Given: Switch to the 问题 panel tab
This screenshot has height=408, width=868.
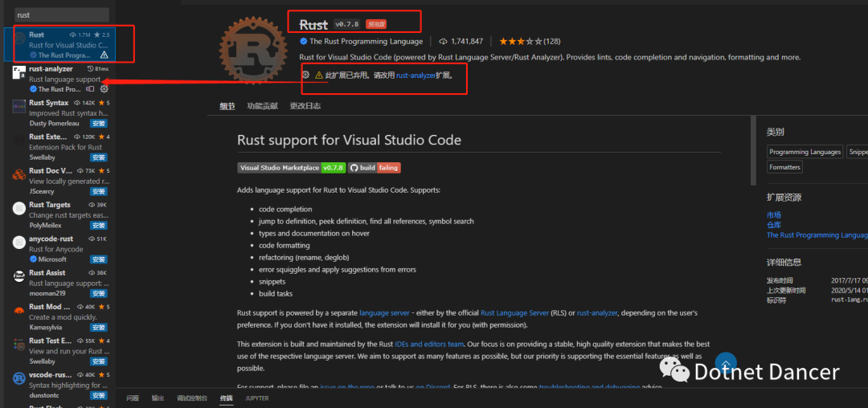Looking at the screenshot, I should [133, 398].
